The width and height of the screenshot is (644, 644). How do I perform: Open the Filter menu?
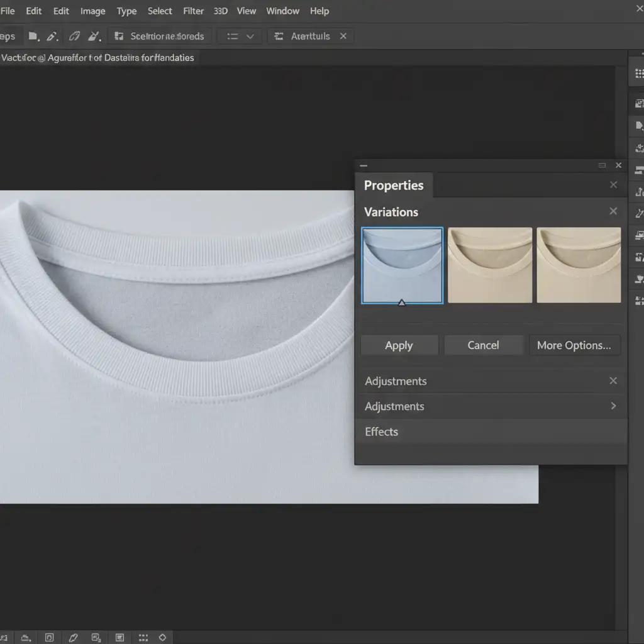pyautogui.click(x=193, y=11)
